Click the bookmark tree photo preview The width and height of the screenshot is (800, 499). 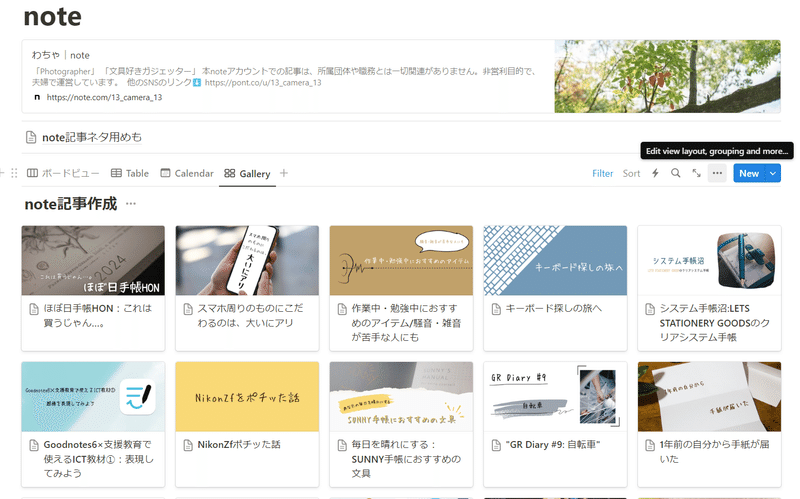click(667, 77)
